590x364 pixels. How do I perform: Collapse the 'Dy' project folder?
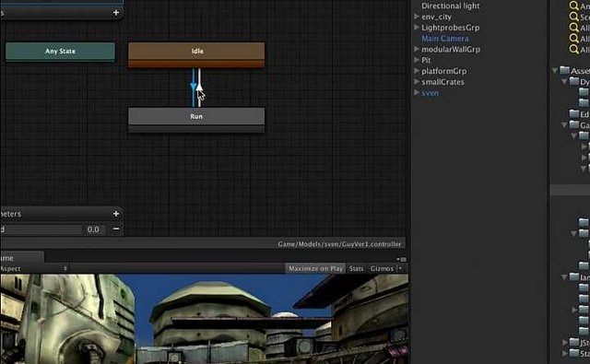(564, 81)
